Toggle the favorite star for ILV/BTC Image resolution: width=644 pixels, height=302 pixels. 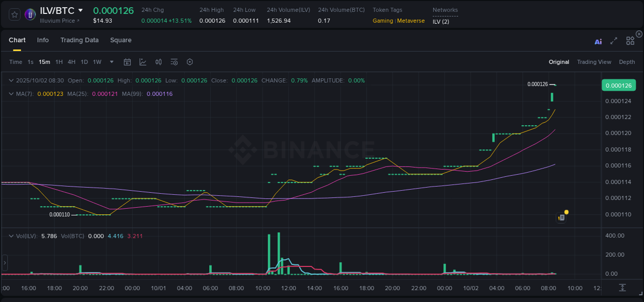[14, 14]
